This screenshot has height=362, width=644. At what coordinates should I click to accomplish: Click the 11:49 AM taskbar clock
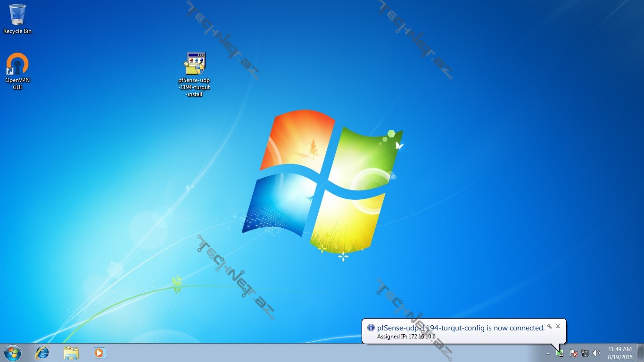(x=619, y=349)
